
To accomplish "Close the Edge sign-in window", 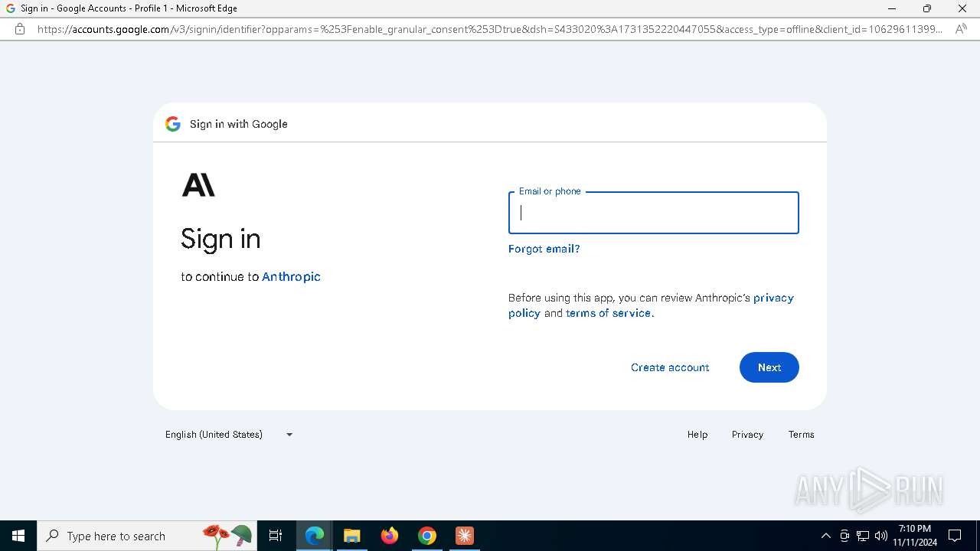I will (962, 8).
